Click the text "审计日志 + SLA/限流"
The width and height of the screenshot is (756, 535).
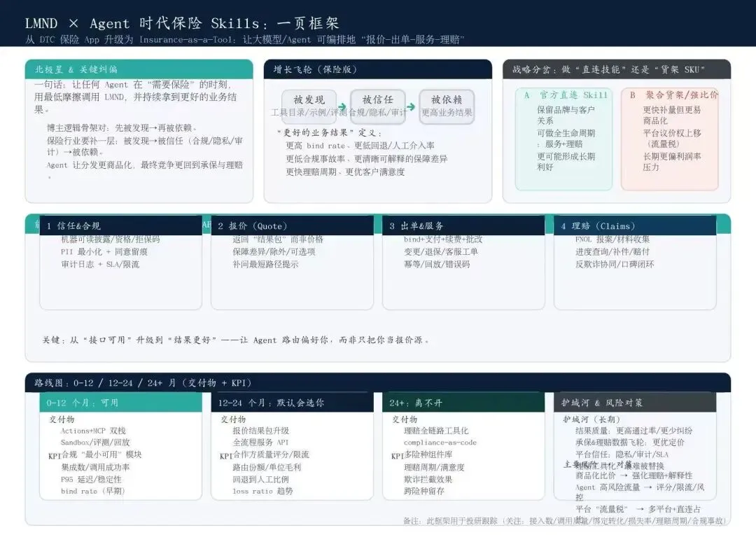pyautogui.click(x=100, y=264)
